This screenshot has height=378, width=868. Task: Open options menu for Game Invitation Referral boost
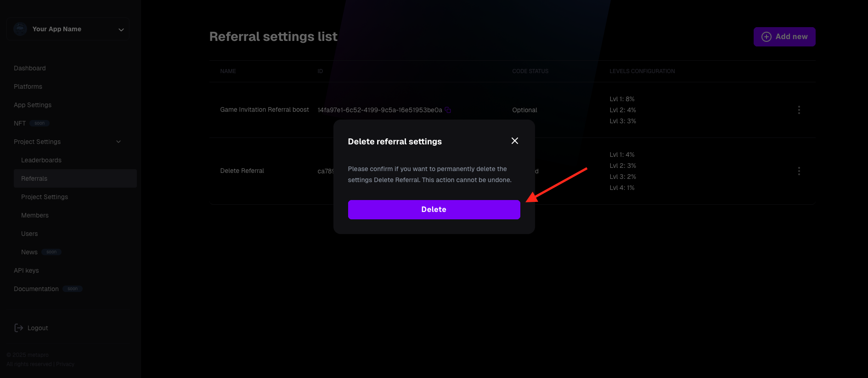[x=799, y=110]
